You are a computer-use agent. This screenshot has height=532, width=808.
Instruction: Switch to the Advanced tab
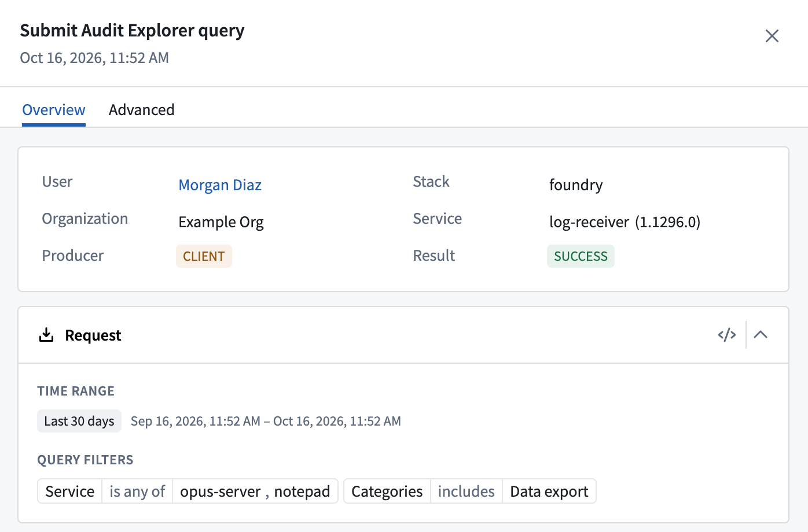tap(142, 110)
